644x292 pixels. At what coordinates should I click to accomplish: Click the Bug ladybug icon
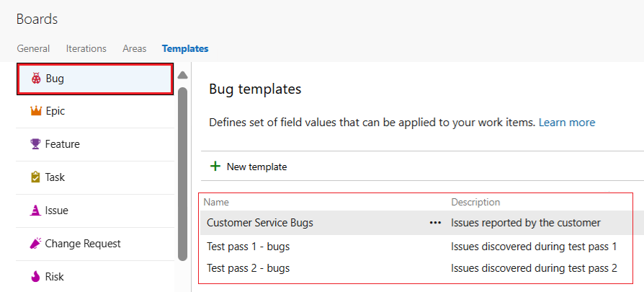[x=35, y=79]
